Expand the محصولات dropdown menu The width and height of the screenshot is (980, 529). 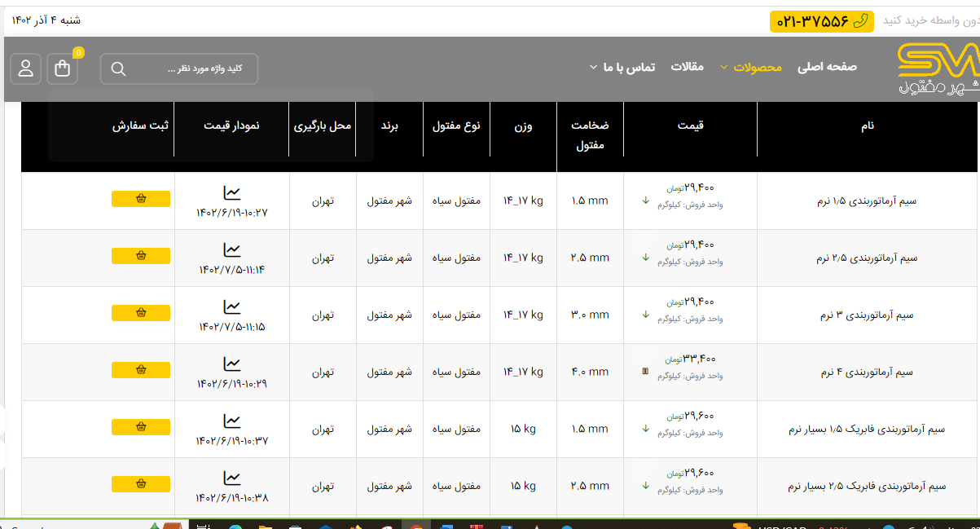pyautogui.click(x=758, y=67)
